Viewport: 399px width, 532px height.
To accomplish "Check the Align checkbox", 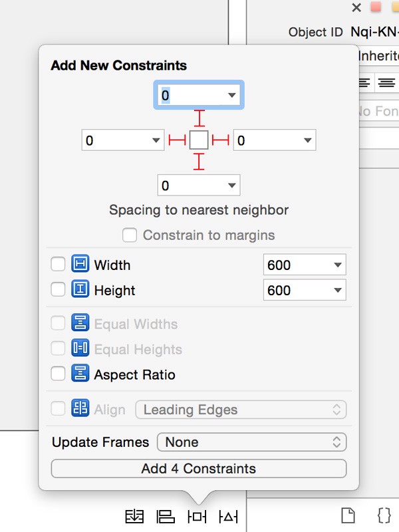I will pyautogui.click(x=58, y=408).
